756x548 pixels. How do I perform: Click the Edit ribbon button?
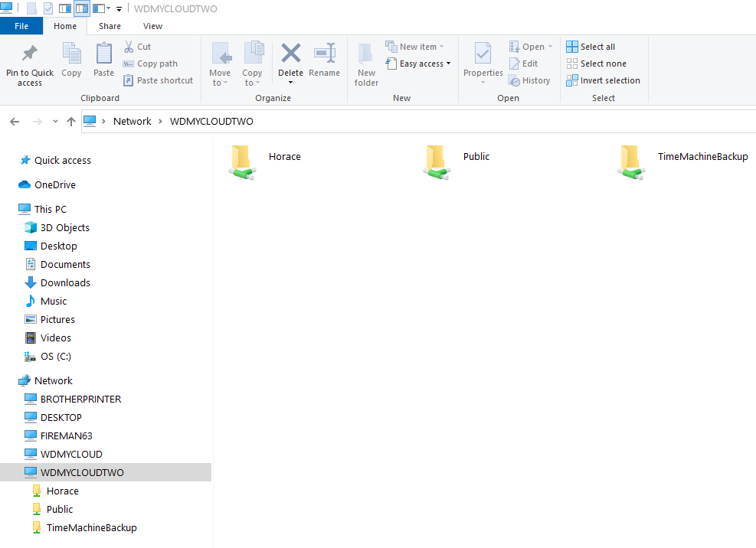[524, 64]
